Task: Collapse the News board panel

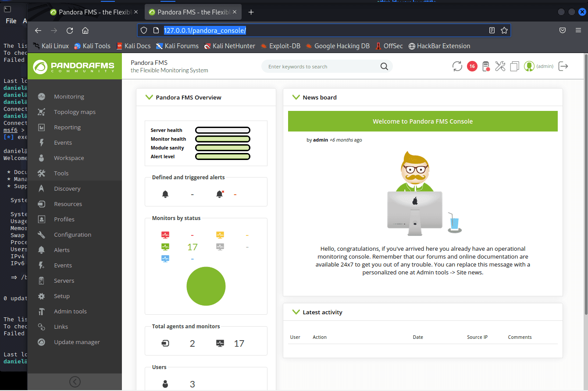Action: (296, 97)
